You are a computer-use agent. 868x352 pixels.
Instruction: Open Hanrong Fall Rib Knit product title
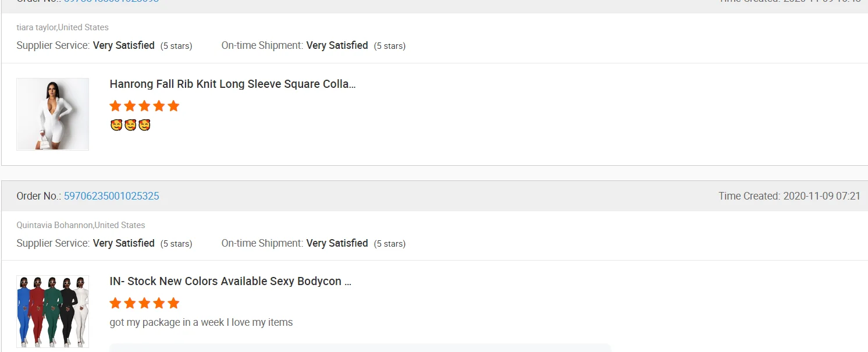232,84
